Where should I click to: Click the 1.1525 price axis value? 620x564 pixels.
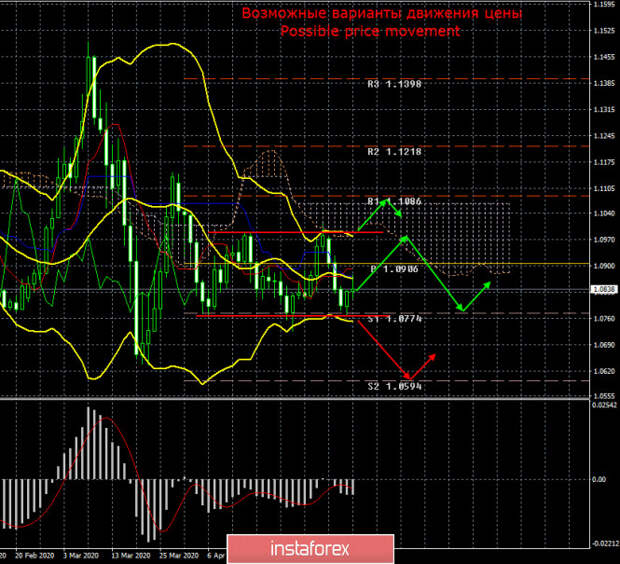pyautogui.click(x=604, y=31)
